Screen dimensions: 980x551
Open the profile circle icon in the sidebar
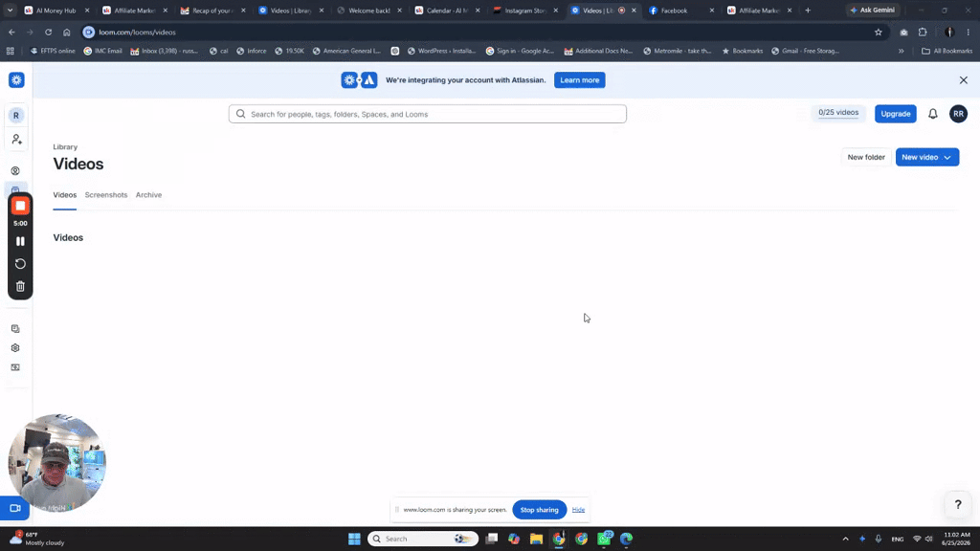[15, 170]
